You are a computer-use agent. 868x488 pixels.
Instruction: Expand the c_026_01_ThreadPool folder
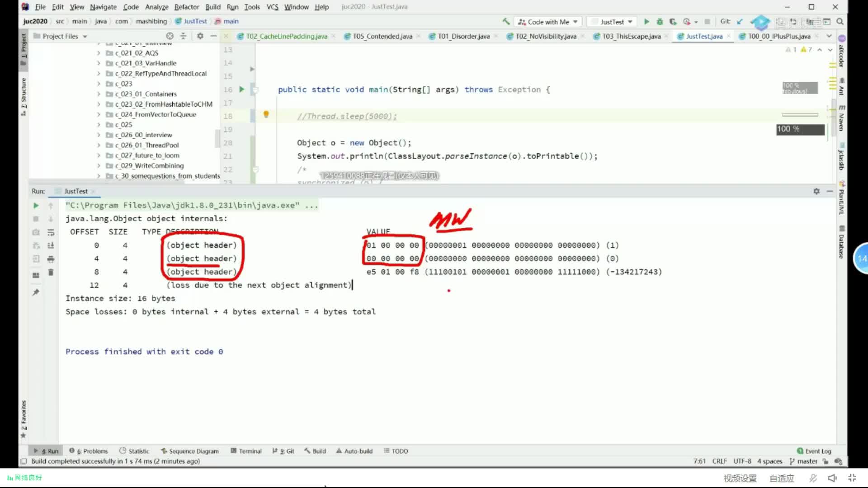[x=99, y=145]
